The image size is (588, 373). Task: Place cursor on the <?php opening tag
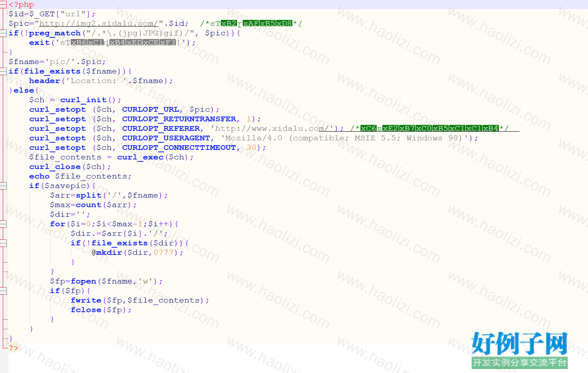[21, 4]
